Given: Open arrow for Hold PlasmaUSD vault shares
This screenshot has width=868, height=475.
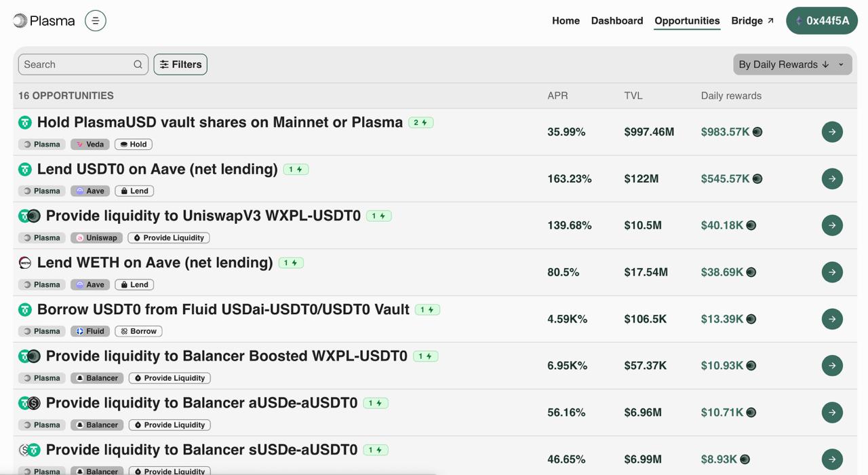Looking at the screenshot, I should click(x=832, y=132).
